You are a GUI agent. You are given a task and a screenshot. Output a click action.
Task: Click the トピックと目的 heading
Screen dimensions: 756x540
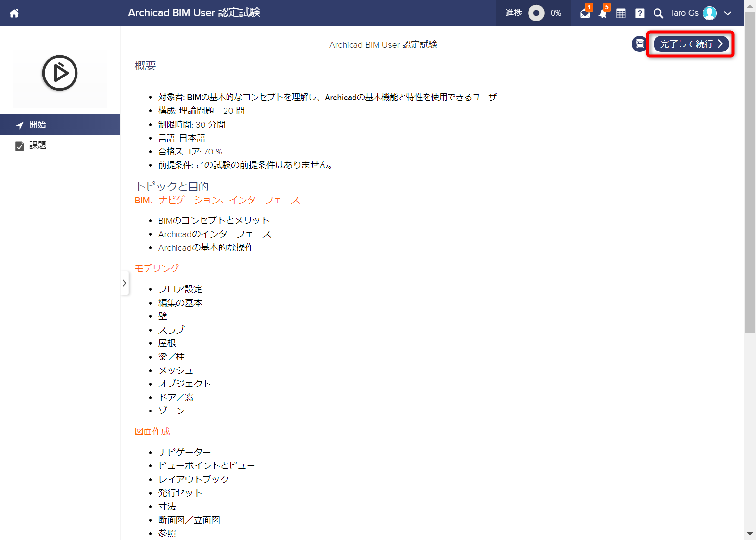[x=172, y=186]
